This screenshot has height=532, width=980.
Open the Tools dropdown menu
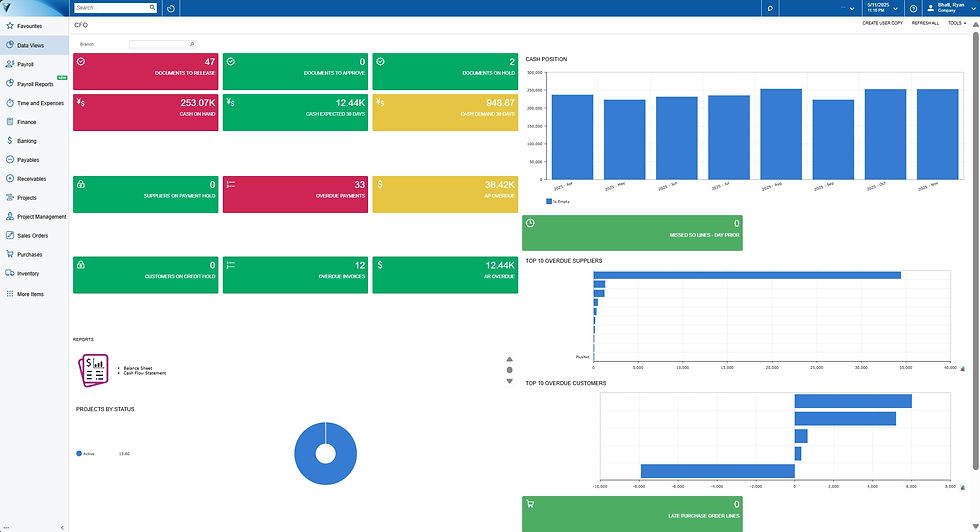point(957,23)
